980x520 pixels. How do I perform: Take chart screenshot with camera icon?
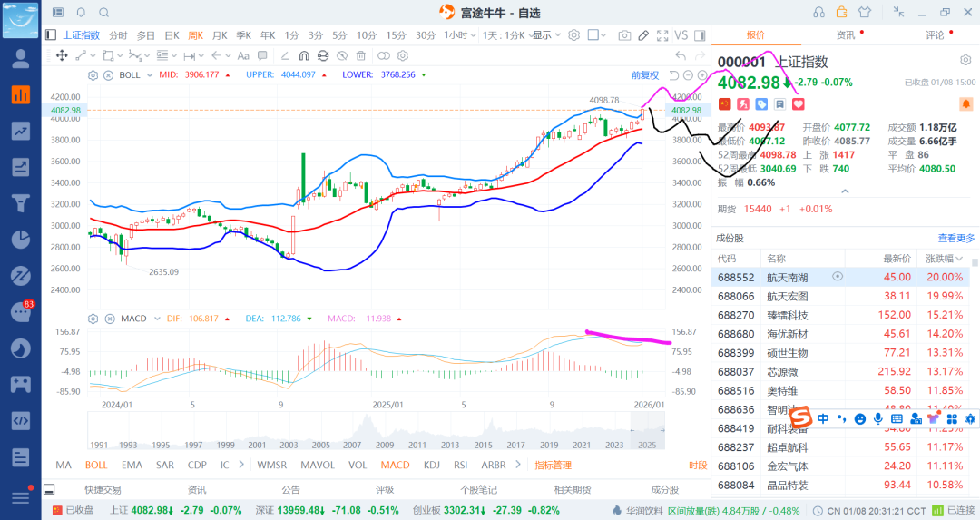click(624, 35)
